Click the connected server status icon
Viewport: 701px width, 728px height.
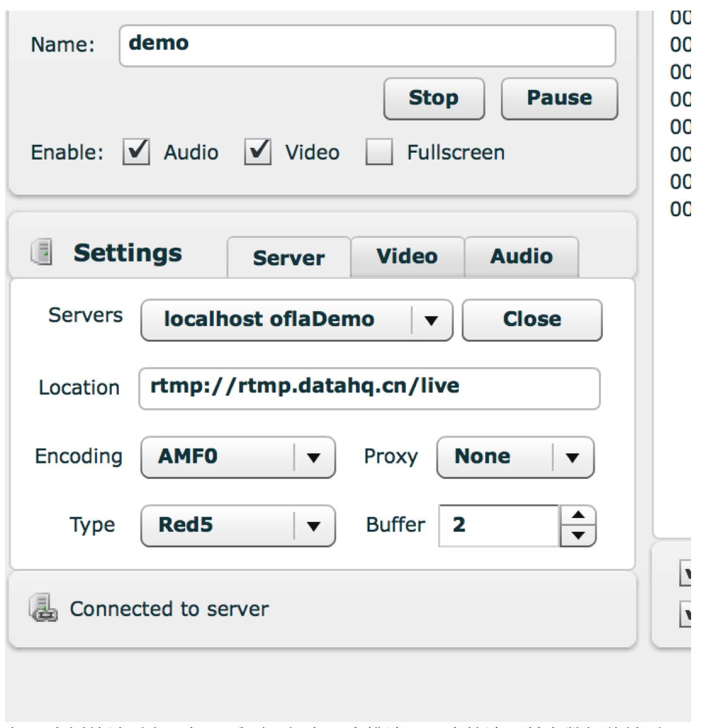coord(44,607)
